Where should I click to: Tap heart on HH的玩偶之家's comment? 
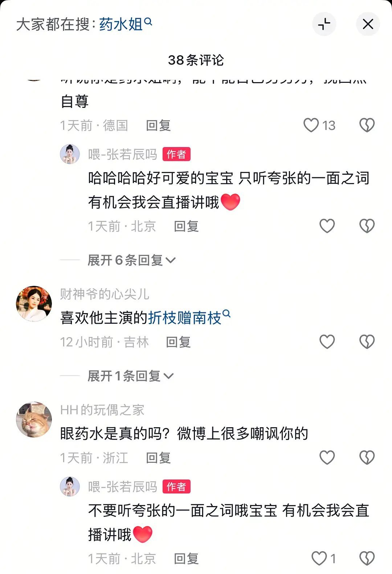click(x=327, y=457)
